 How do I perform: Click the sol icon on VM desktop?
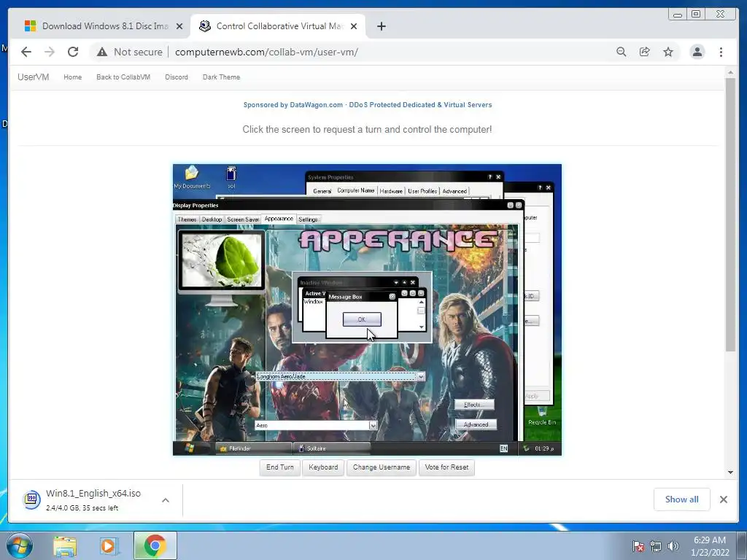pyautogui.click(x=231, y=177)
